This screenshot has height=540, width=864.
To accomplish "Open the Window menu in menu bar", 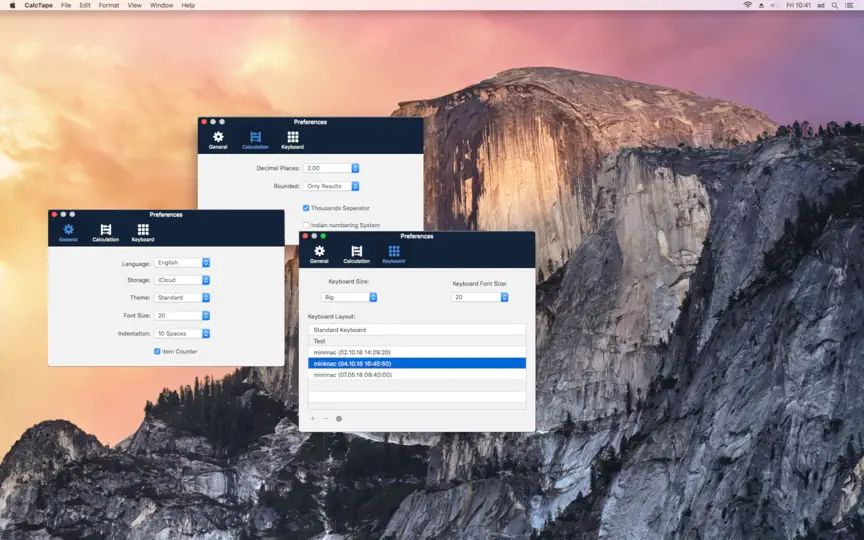I will (x=161, y=5).
